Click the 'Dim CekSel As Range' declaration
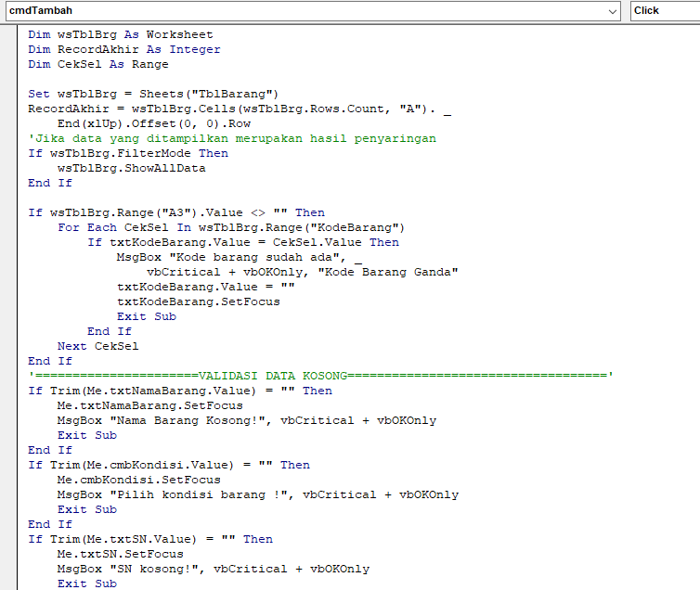The image size is (700, 590). (97, 64)
